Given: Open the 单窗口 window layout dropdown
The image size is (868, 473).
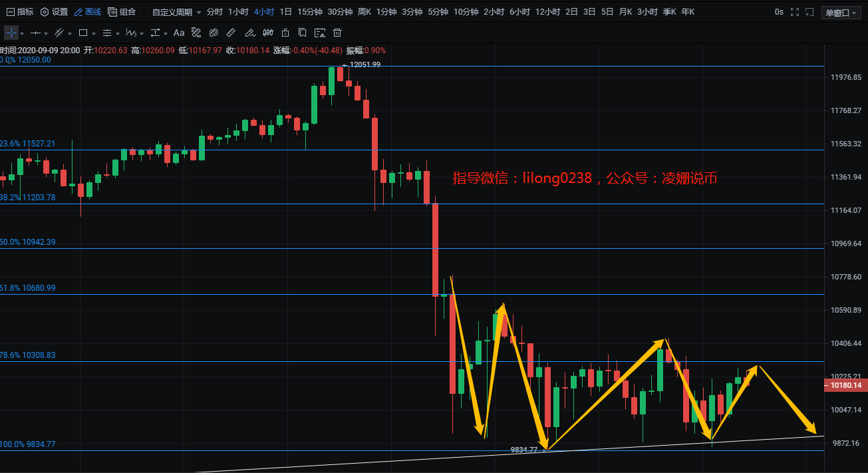Looking at the screenshot, I should (x=841, y=13).
